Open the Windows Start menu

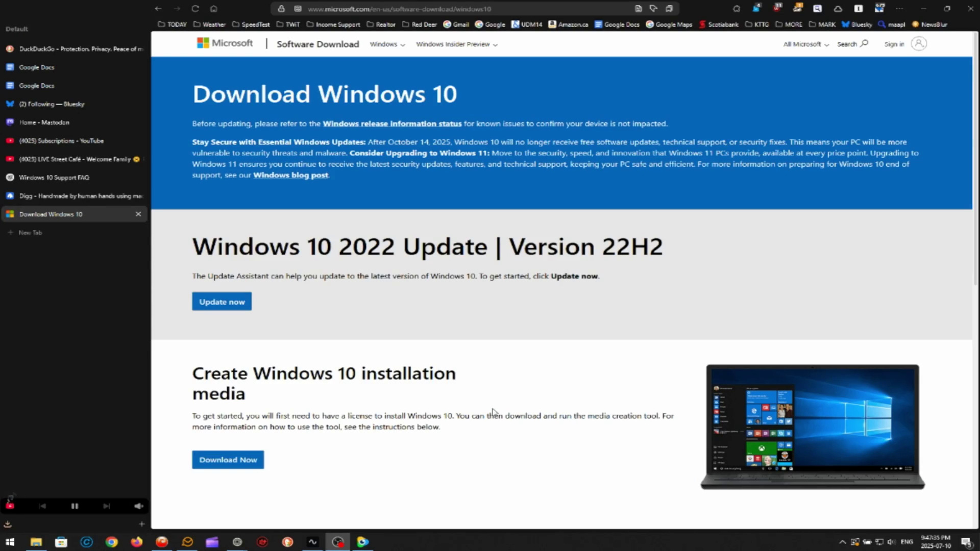pyautogui.click(x=10, y=542)
